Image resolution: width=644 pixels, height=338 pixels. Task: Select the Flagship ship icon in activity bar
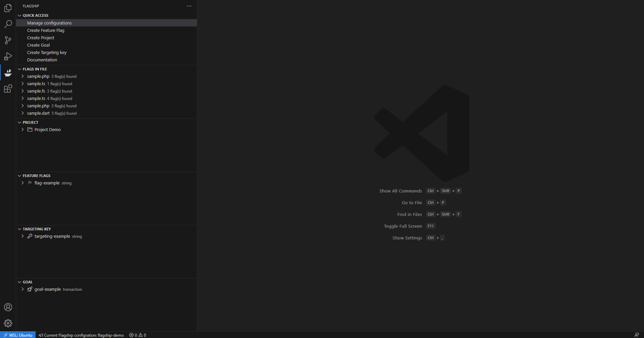pos(8,72)
